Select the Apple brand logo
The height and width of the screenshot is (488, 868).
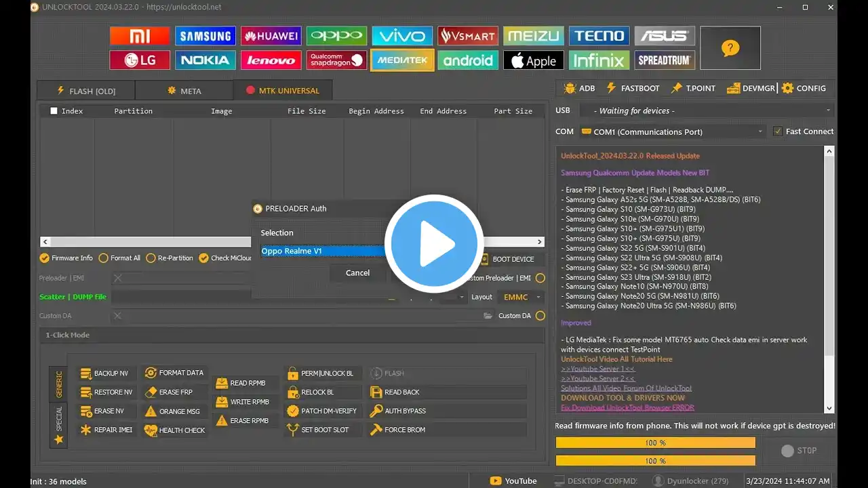tap(534, 60)
